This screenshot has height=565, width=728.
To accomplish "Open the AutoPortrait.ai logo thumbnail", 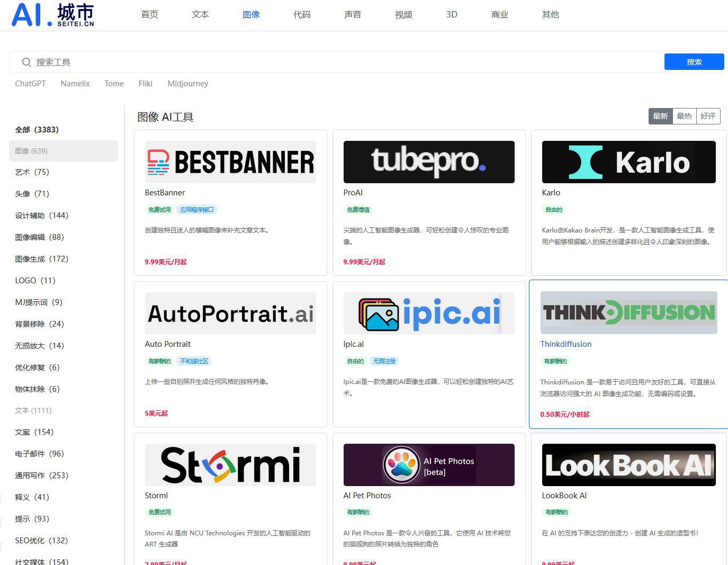I will point(230,313).
